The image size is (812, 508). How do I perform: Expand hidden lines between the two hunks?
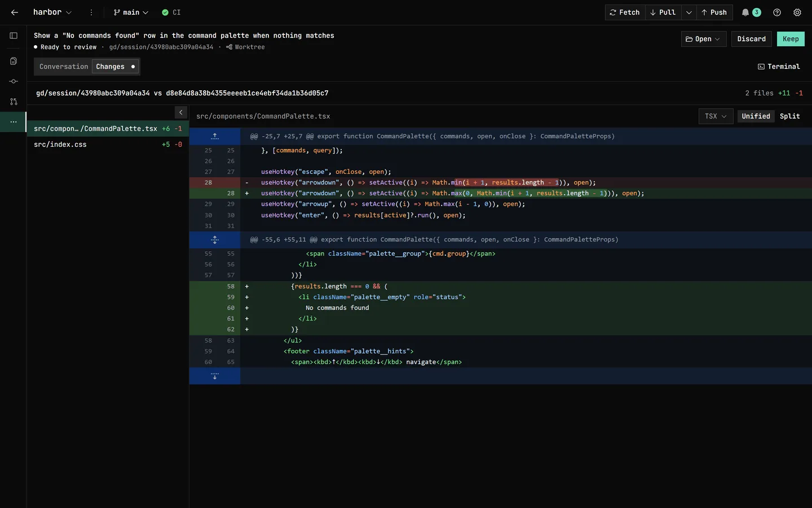215,240
